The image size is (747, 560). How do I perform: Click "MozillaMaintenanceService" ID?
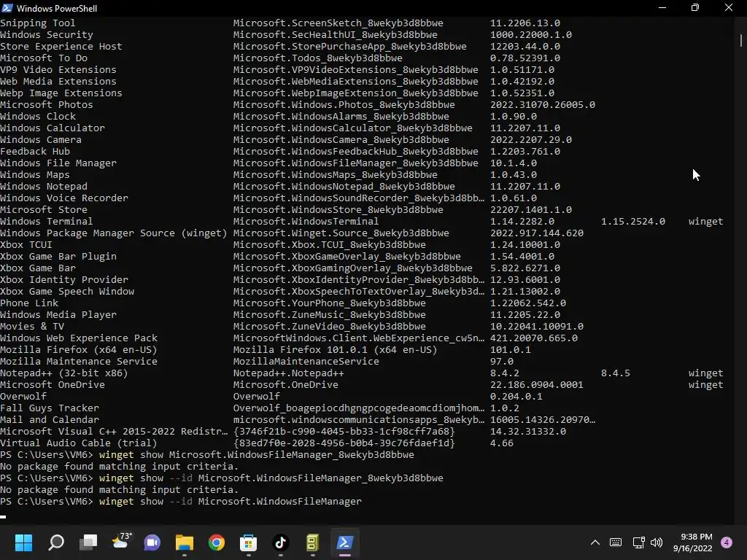(x=306, y=362)
